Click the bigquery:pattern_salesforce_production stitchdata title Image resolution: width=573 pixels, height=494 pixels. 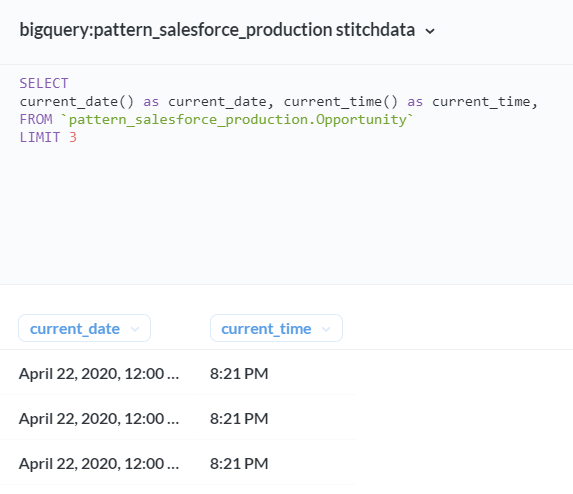pyautogui.click(x=217, y=30)
